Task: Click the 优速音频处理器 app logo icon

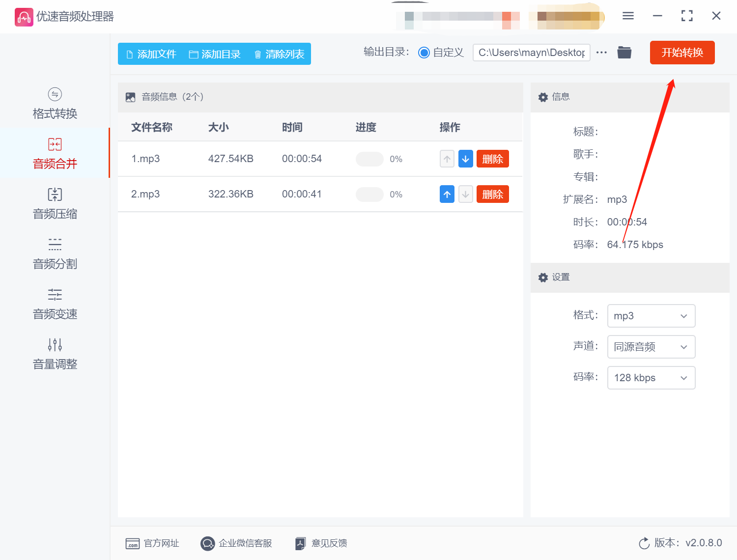Action: coord(24,17)
